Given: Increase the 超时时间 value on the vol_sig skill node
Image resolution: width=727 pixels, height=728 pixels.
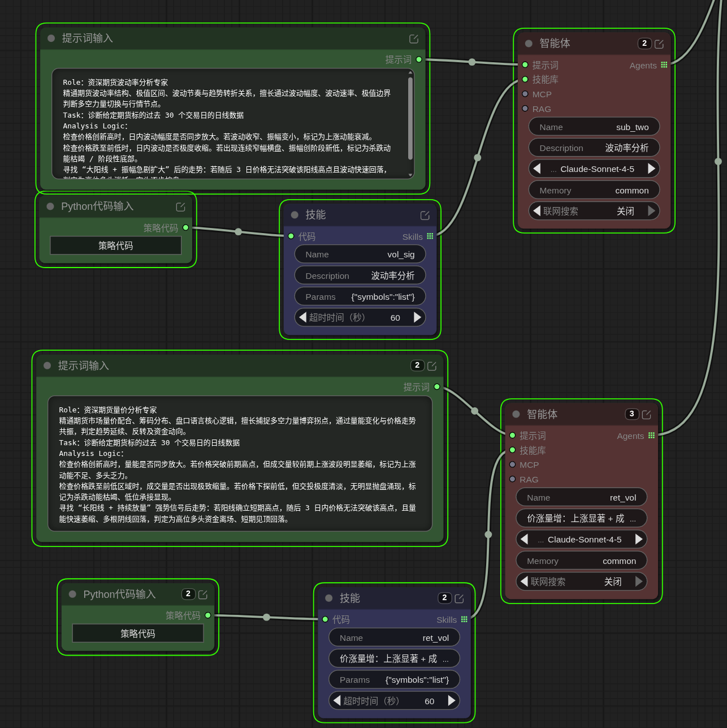Looking at the screenshot, I should 418,317.
